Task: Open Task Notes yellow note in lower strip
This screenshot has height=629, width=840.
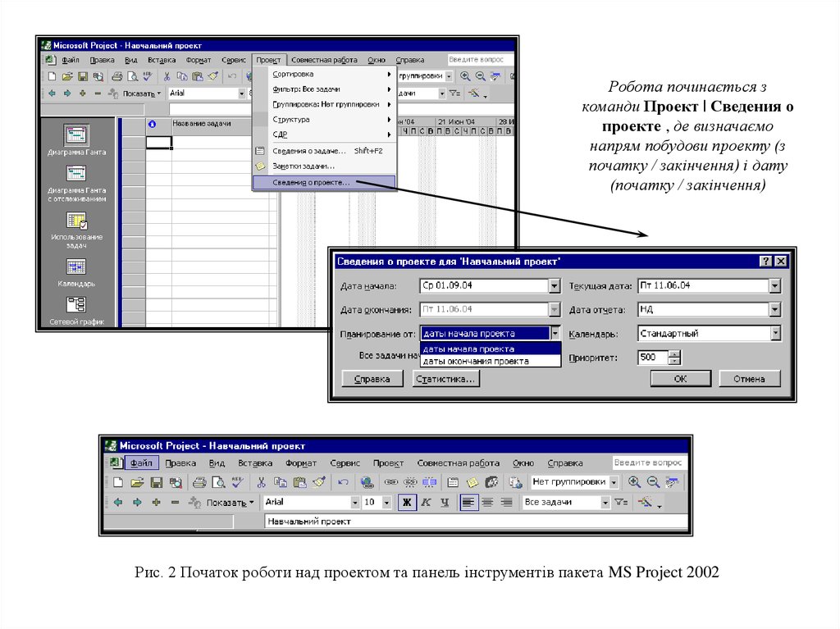Action: [472, 482]
